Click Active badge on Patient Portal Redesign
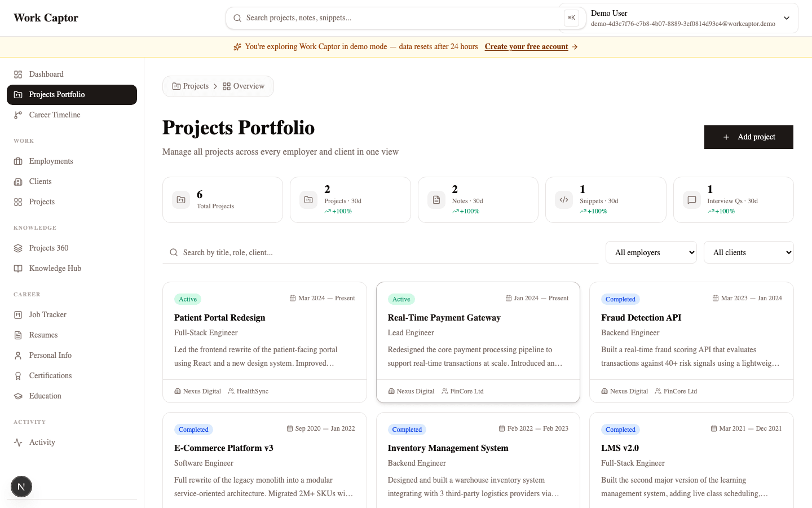Viewport: 812px width, 508px height. [188, 299]
